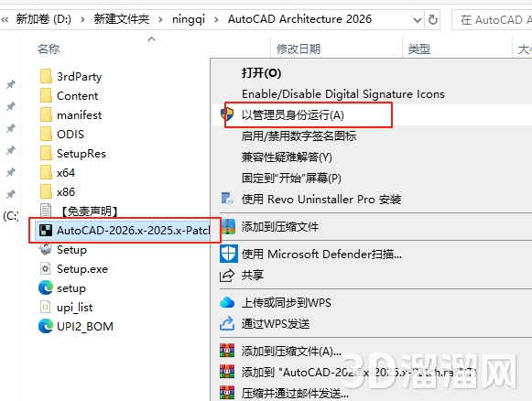The height and width of the screenshot is (401, 532).
Task: Click the WinRAR icon beside 添加到压缩文件(A)...
Action: 227,351
